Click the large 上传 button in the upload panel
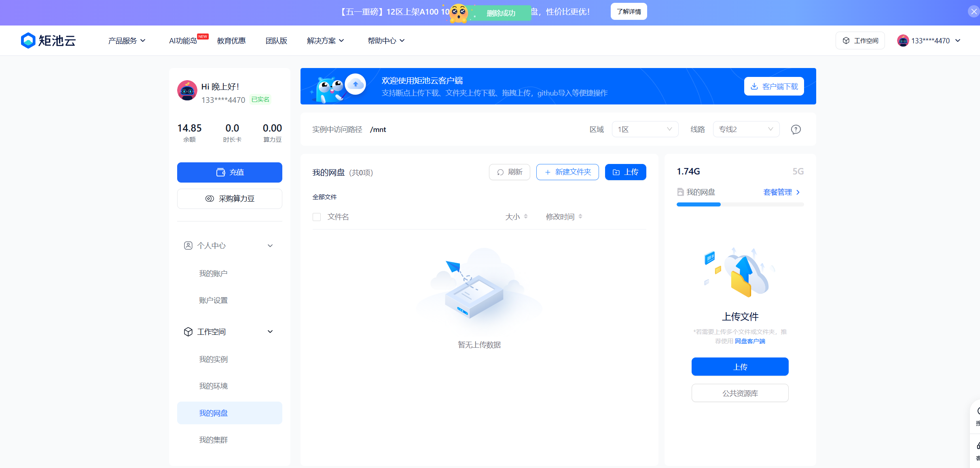The height and width of the screenshot is (468, 980). coord(740,367)
